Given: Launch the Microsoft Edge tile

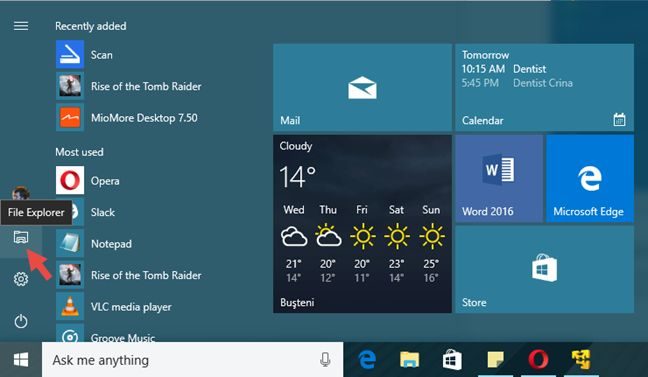Looking at the screenshot, I should point(590,178).
